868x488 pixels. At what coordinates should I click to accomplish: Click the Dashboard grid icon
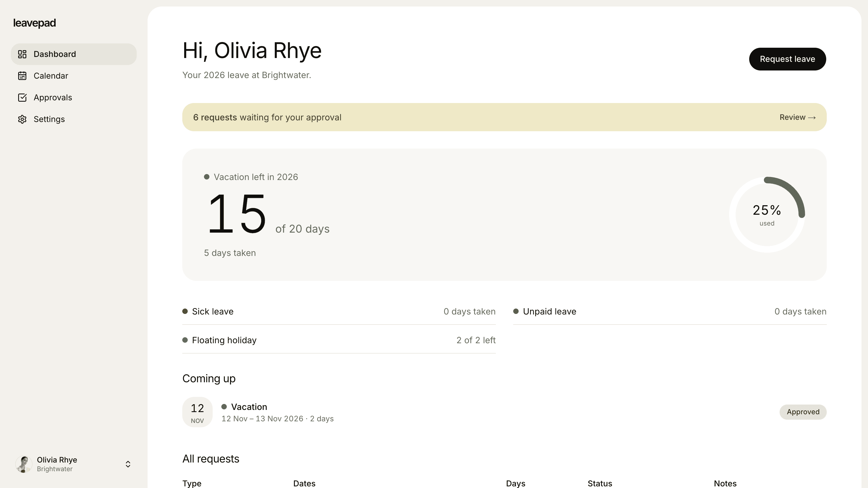(22, 54)
